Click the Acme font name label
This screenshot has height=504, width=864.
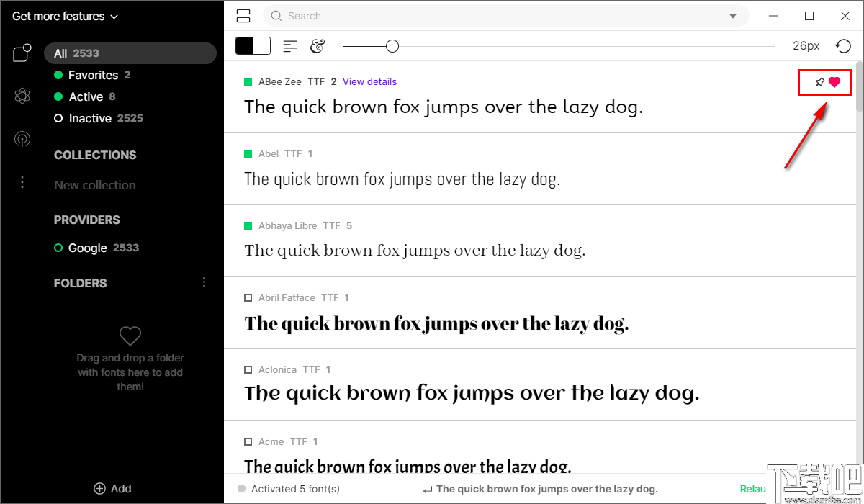click(271, 442)
